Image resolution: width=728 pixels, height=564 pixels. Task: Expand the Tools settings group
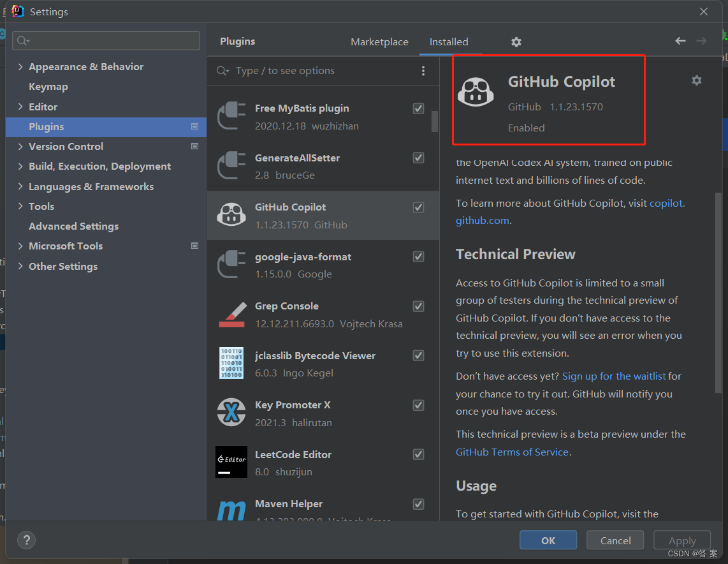click(20, 206)
